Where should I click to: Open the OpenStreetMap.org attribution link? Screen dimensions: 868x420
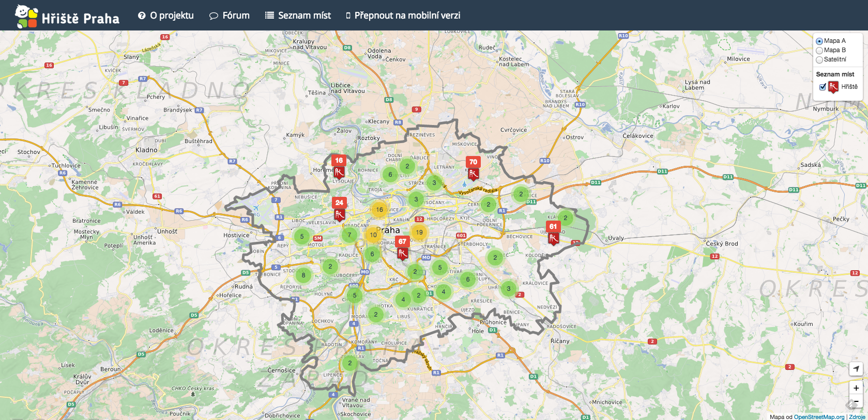(819, 417)
